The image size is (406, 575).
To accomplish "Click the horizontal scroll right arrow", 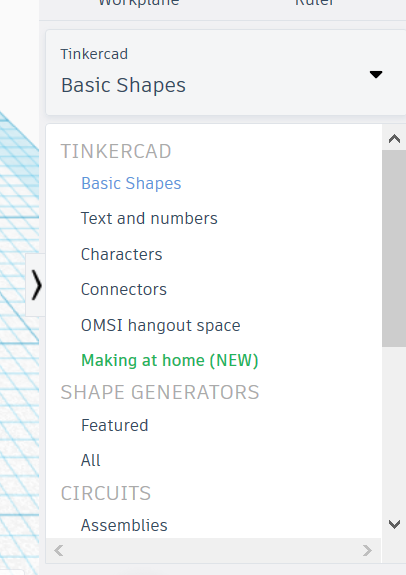I will (x=367, y=550).
